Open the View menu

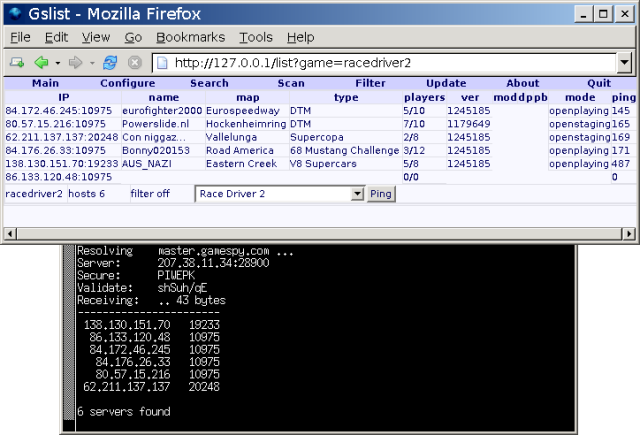96,37
